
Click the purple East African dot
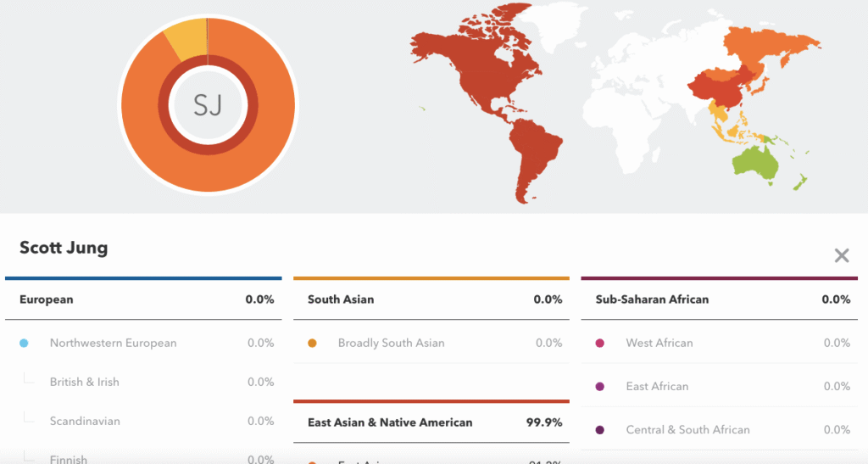click(x=600, y=386)
